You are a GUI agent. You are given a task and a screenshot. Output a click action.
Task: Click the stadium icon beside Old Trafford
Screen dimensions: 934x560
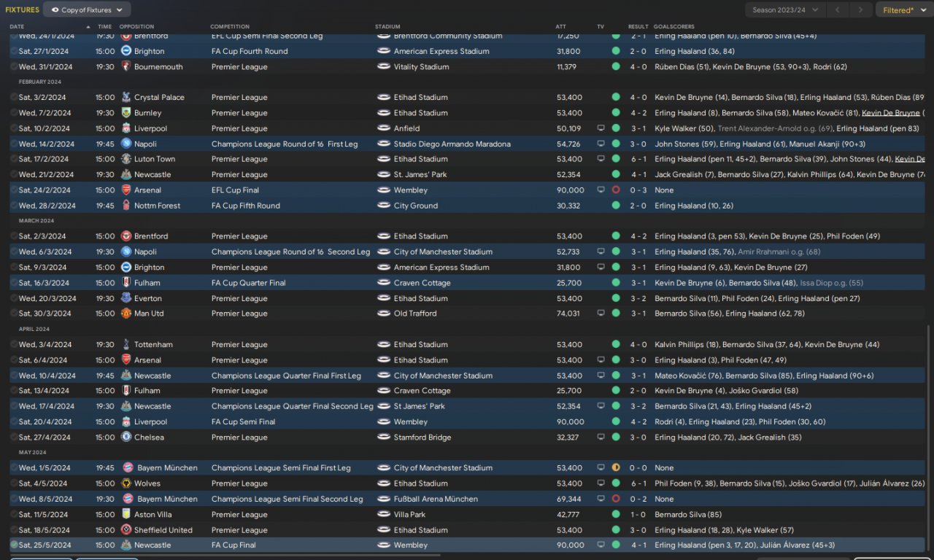pos(384,314)
